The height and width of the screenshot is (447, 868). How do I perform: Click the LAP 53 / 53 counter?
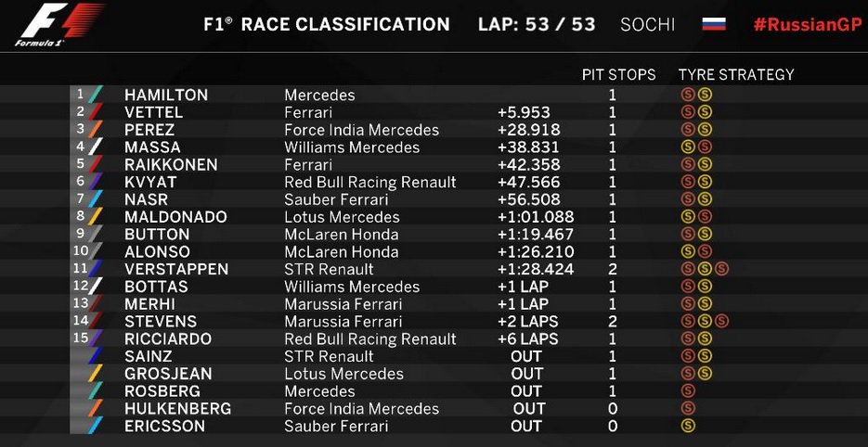[x=537, y=24]
